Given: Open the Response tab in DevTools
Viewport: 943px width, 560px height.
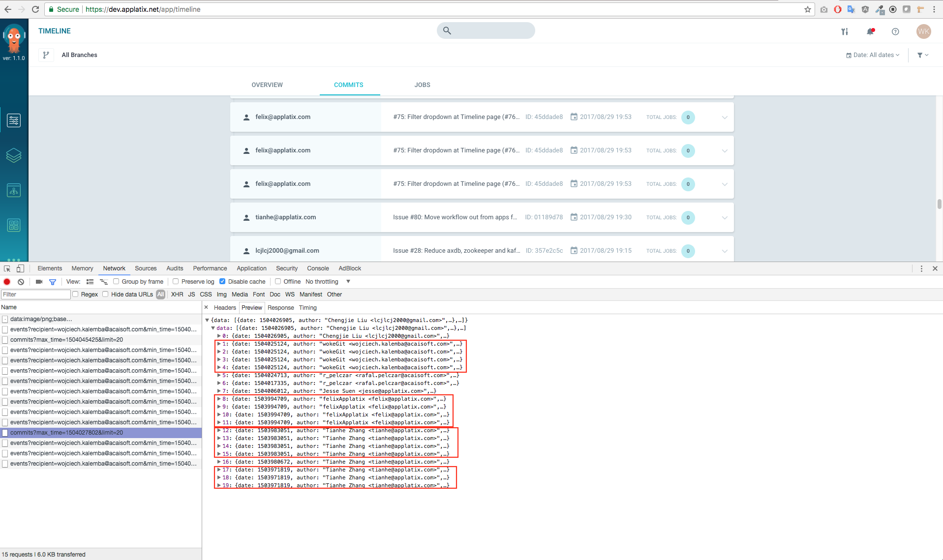Looking at the screenshot, I should 280,307.
